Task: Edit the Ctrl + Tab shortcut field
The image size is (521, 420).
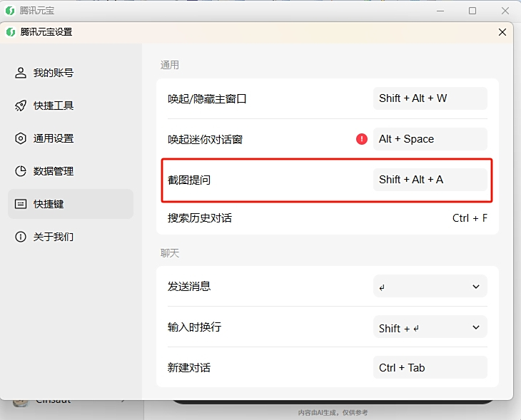Action: (430, 367)
